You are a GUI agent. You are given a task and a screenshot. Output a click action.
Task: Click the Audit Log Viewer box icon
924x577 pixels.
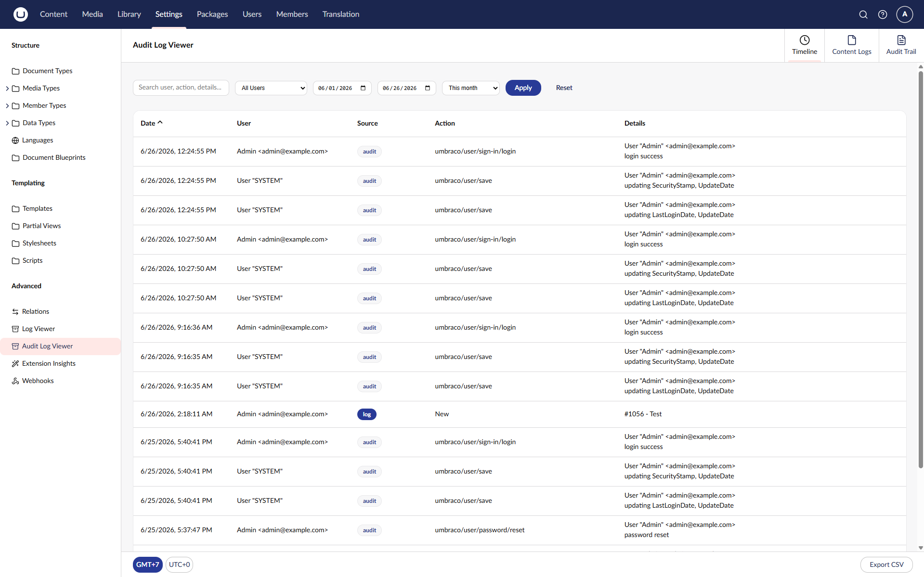coord(15,346)
